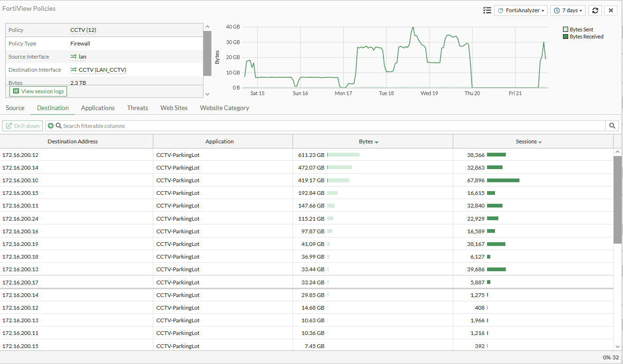Click the scroll-up arrow on policy details

(207, 27)
